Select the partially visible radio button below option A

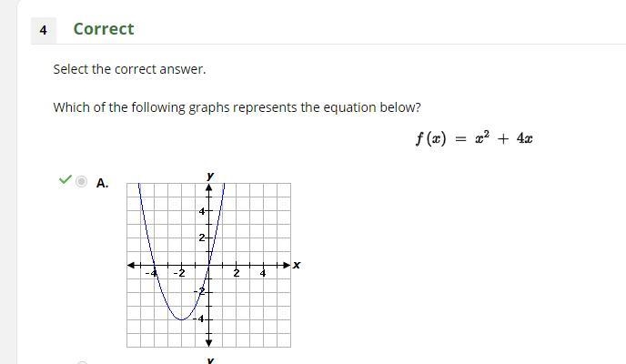pos(82,362)
